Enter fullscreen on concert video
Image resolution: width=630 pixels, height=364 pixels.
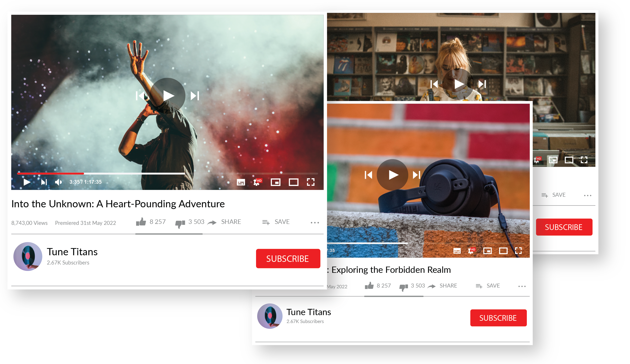[x=310, y=182]
